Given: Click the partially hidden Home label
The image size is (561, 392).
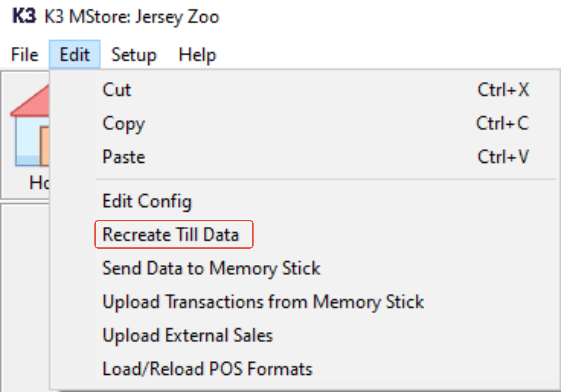Looking at the screenshot, I should [39, 183].
